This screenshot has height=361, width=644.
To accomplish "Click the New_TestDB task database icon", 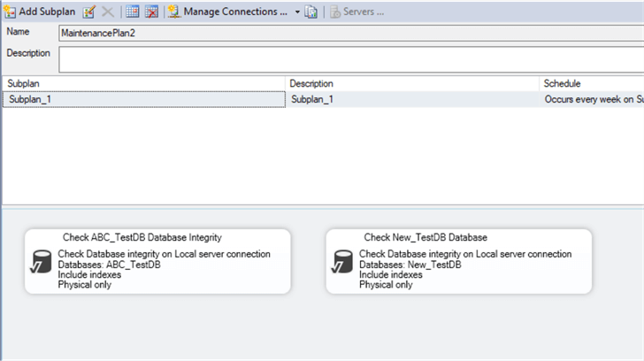I will pos(342,263).
